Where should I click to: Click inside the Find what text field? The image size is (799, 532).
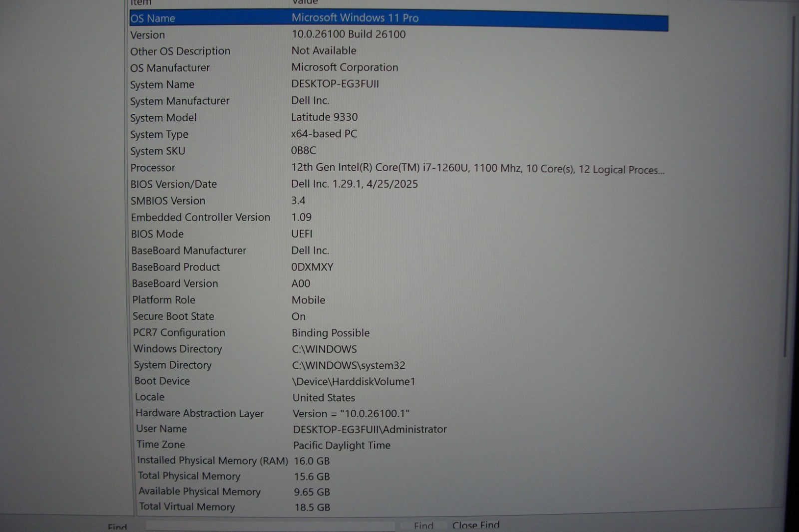tap(270, 526)
